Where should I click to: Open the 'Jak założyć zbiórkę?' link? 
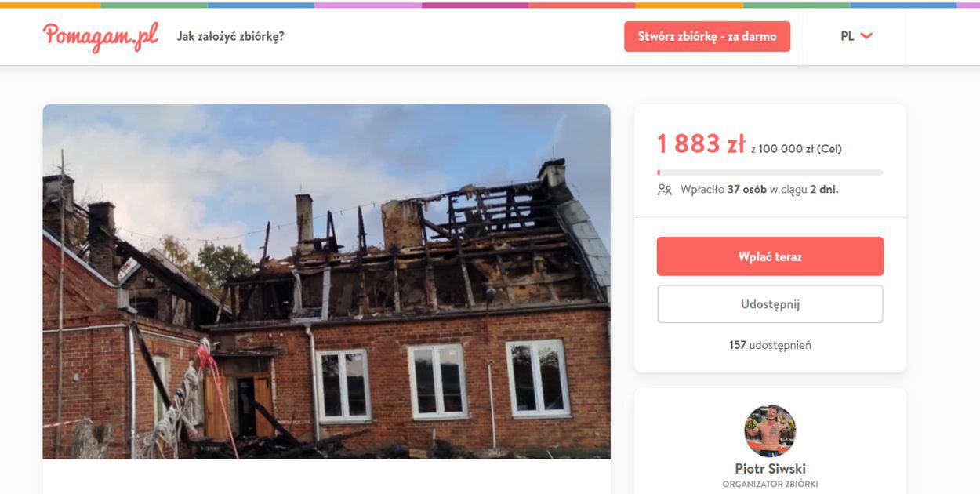[230, 36]
